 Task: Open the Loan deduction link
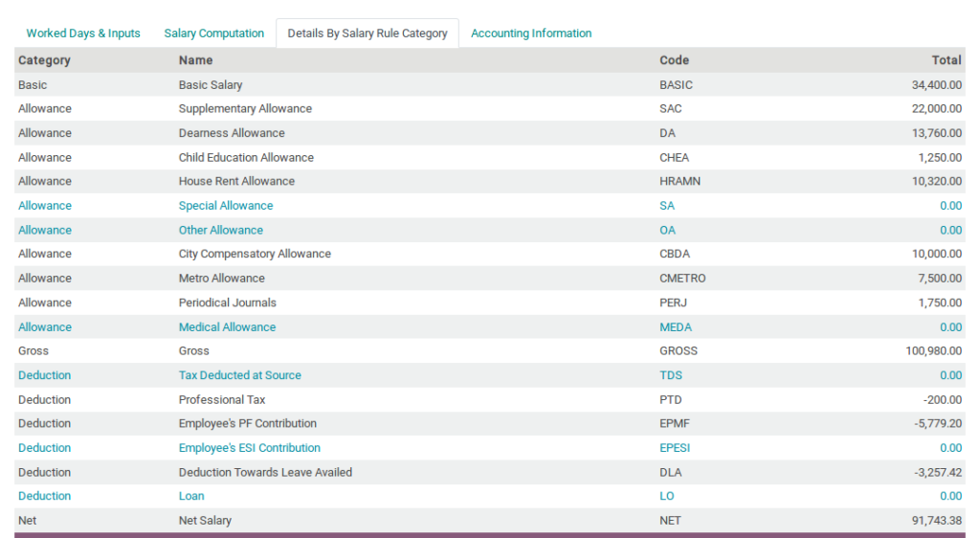click(191, 496)
